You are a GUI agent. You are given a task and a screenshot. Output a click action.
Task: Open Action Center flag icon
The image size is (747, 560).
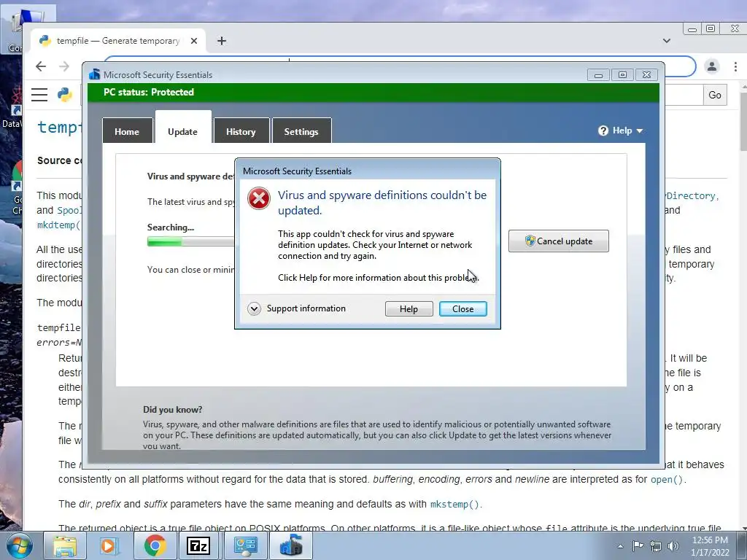click(638, 546)
